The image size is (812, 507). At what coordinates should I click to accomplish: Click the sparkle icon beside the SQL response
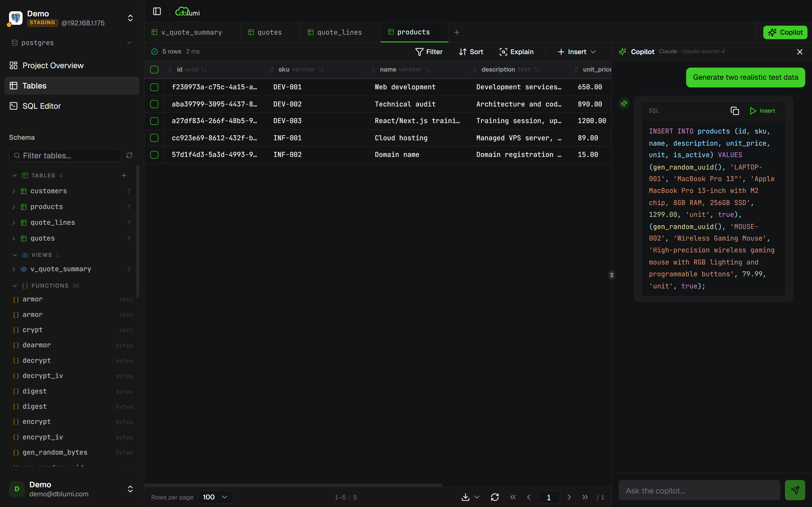pyautogui.click(x=624, y=103)
